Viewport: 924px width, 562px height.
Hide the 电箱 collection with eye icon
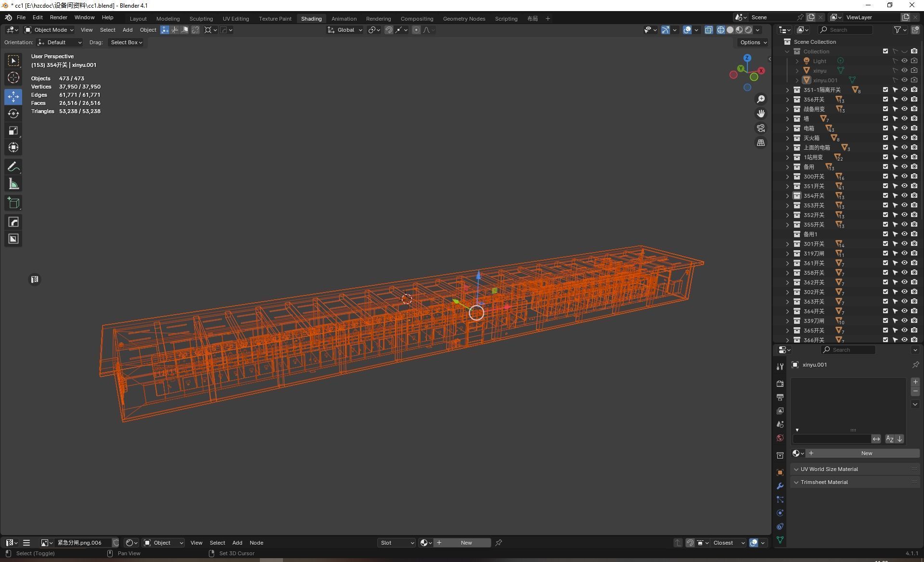pos(904,128)
